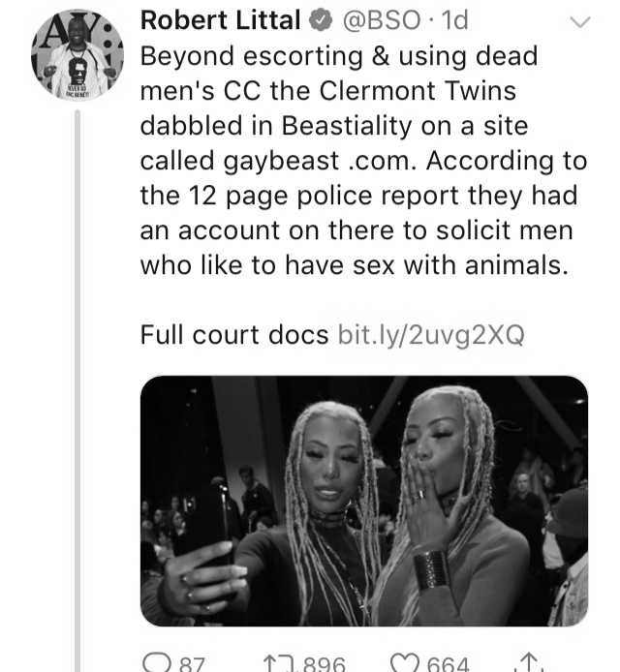This screenshot has width=620, height=672.
Task: Click the gray thread line below the avatar
Action: click(x=77, y=390)
